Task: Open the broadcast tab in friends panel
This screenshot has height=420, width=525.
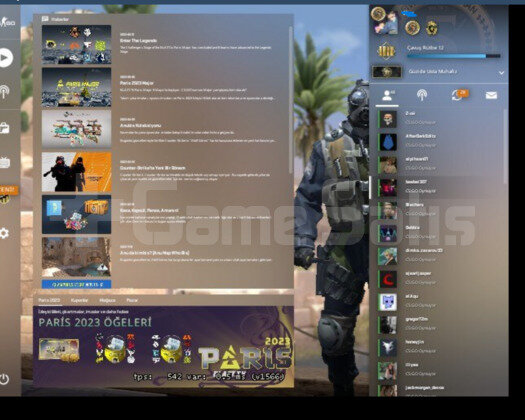Action: coord(422,95)
